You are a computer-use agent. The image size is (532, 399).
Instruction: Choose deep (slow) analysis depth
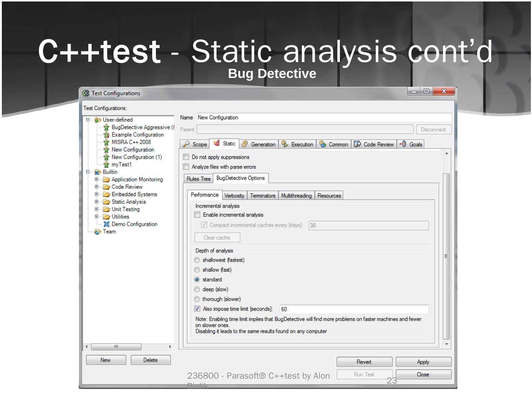pos(197,289)
